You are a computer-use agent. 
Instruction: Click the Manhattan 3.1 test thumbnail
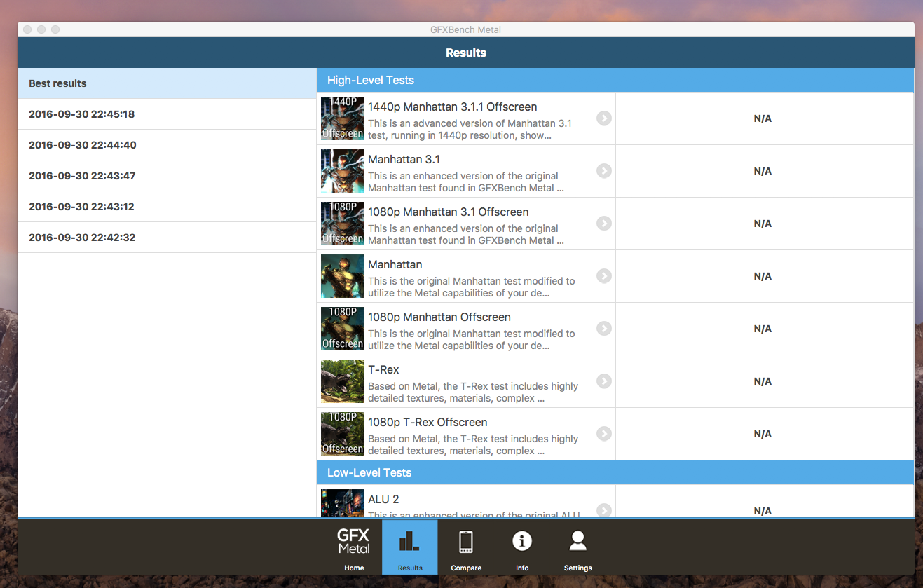(343, 171)
